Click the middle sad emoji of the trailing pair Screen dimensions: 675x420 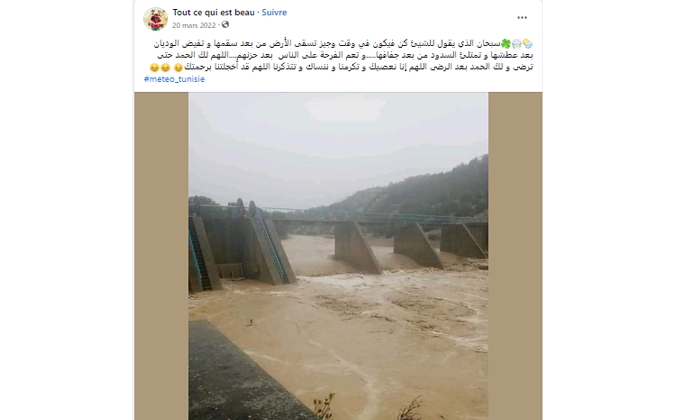click(165, 68)
